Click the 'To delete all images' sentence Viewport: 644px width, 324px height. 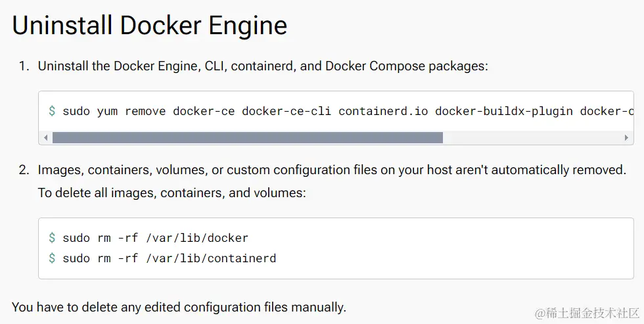click(172, 193)
